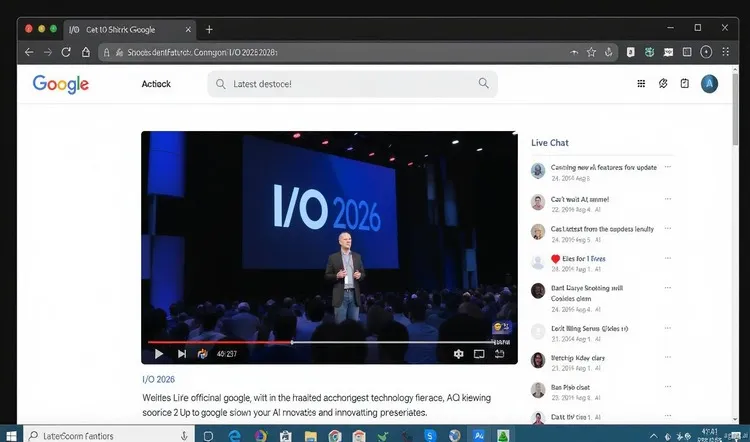Click the replay icon next to skip button

coord(202,354)
